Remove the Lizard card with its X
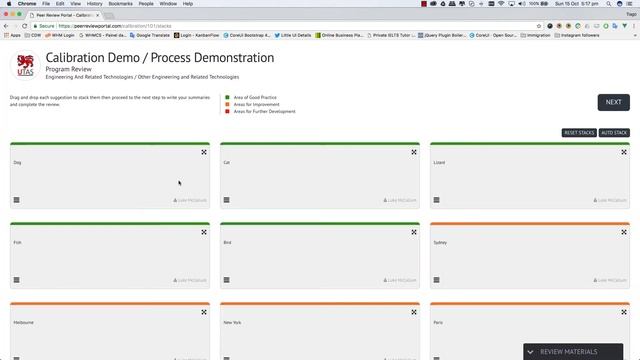Viewport: 640px width, 360px height. [624, 152]
